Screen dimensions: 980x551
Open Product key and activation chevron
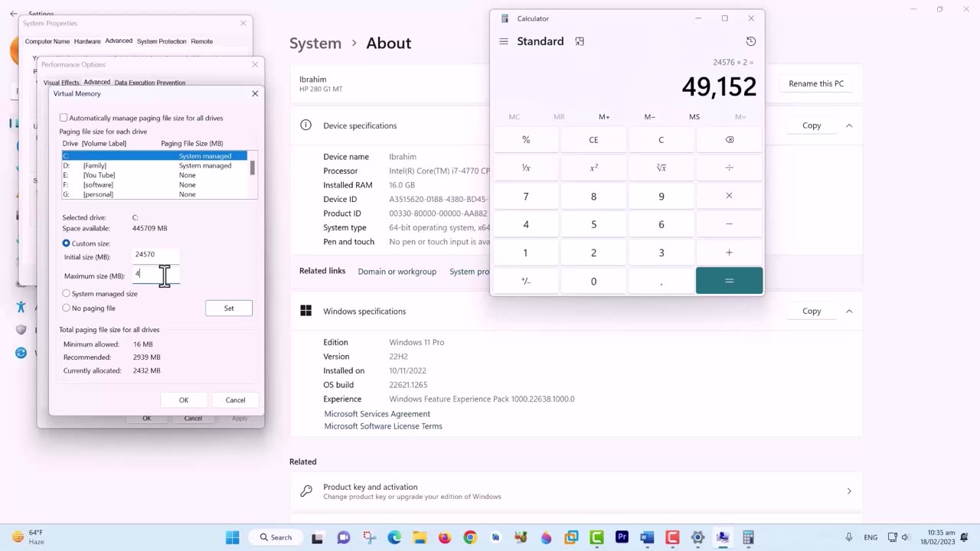click(x=849, y=491)
